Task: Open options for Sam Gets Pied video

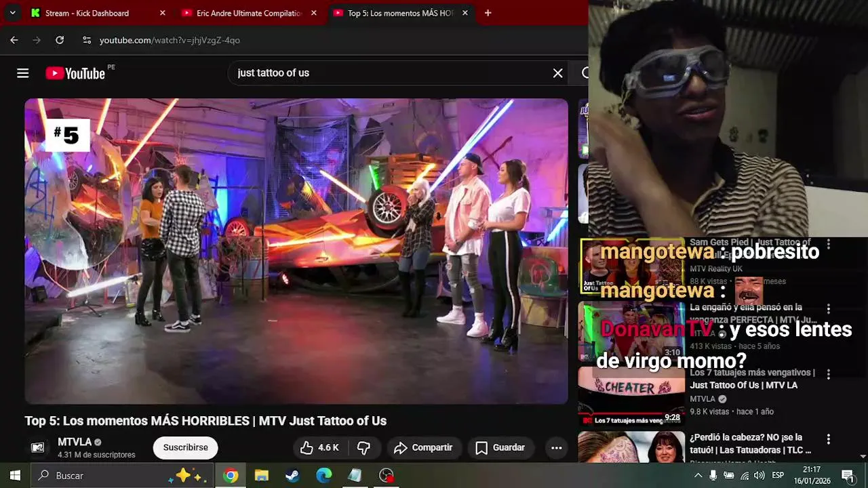Action: click(x=828, y=243)
